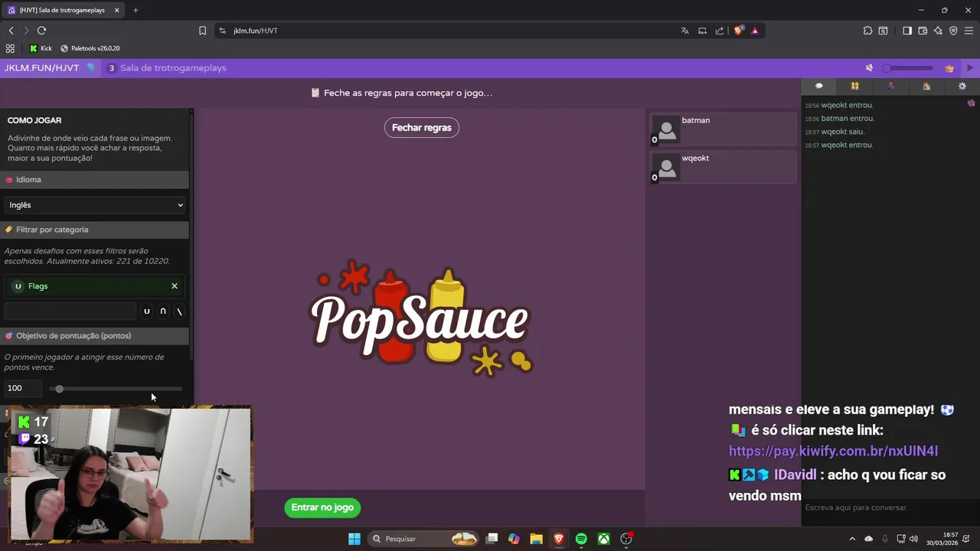The height and width of the screenshot is (551, 980).
Task: Open the Brave Wallet icon
Action: click(923, 31)
